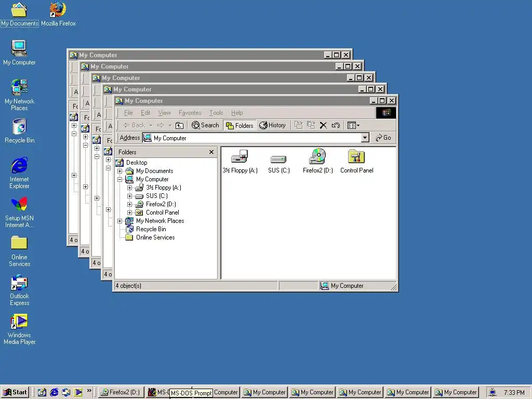Open the Forward history dropdown arrow
532x399 pixels.
170,126
